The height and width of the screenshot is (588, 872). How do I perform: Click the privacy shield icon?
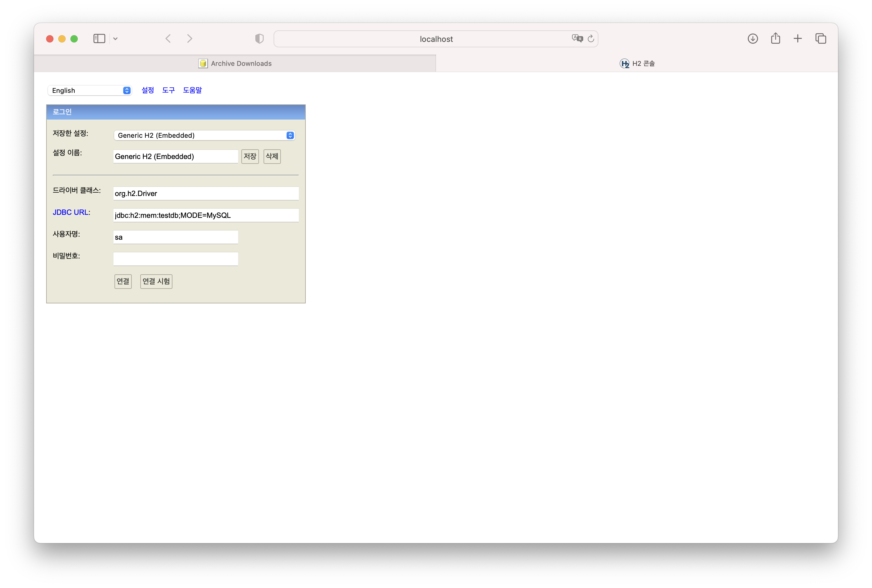coord(259,39)
